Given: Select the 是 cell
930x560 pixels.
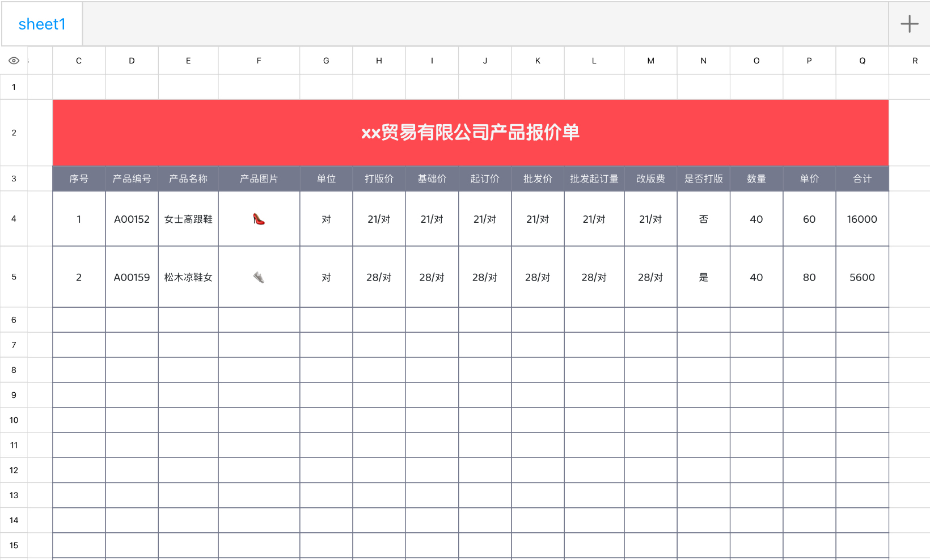Looking at the screenshot, I should (704, 277).
